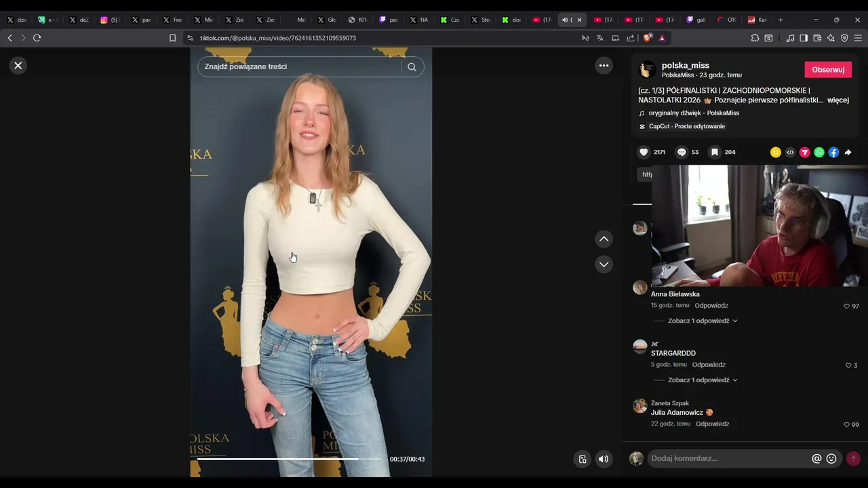Viewport: 868px width, 488px height.
Task: Open oryginalny dźwięk - PolskaMiss sound link
Action: coord(694,113)
